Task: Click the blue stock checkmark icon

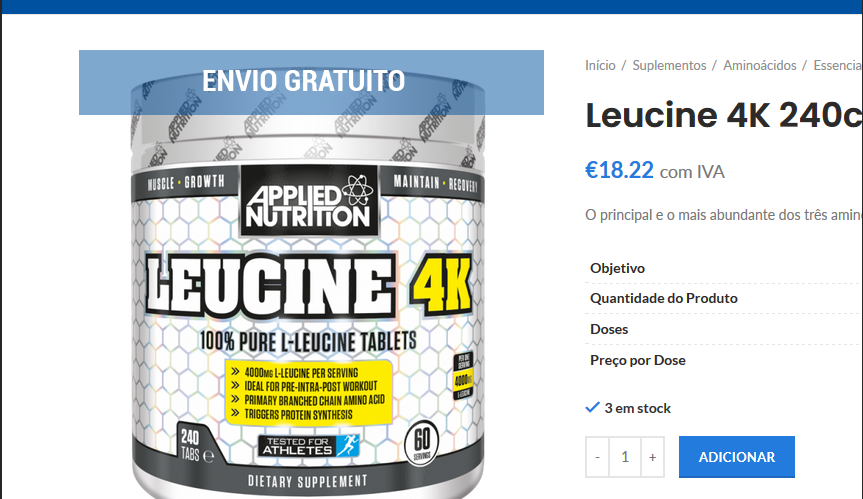Action: (x=592, y=408)
